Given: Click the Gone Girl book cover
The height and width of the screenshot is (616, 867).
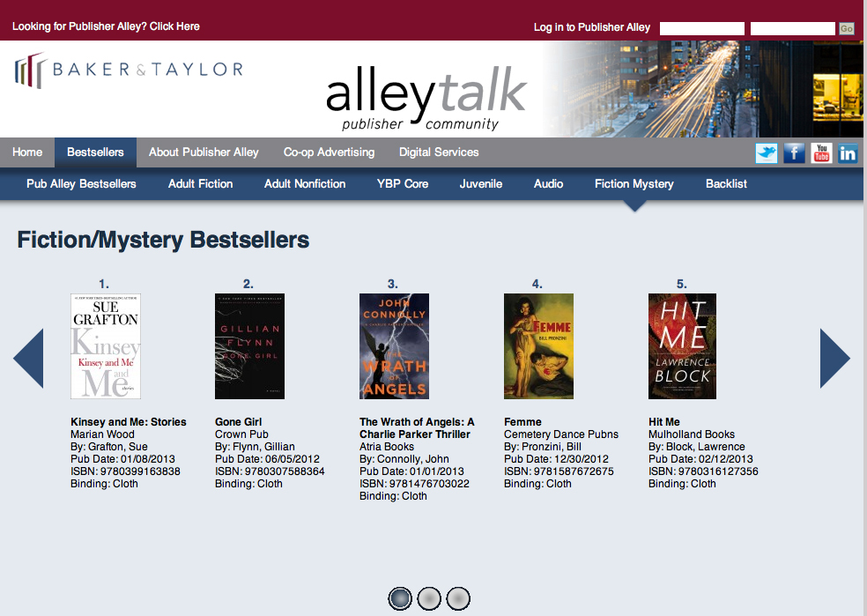Looking at the screenshot, I should tap(250, 346).
